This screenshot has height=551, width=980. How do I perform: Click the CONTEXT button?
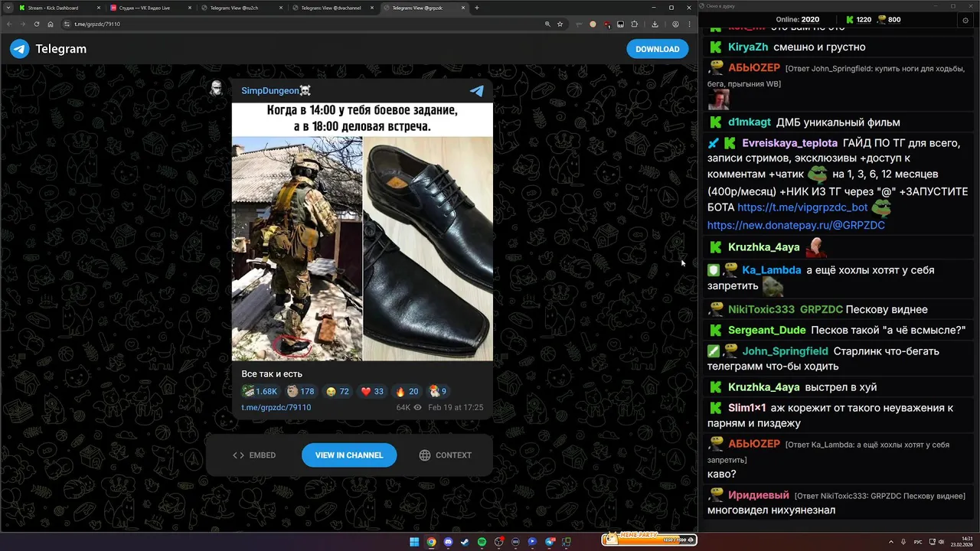[446, 455]
